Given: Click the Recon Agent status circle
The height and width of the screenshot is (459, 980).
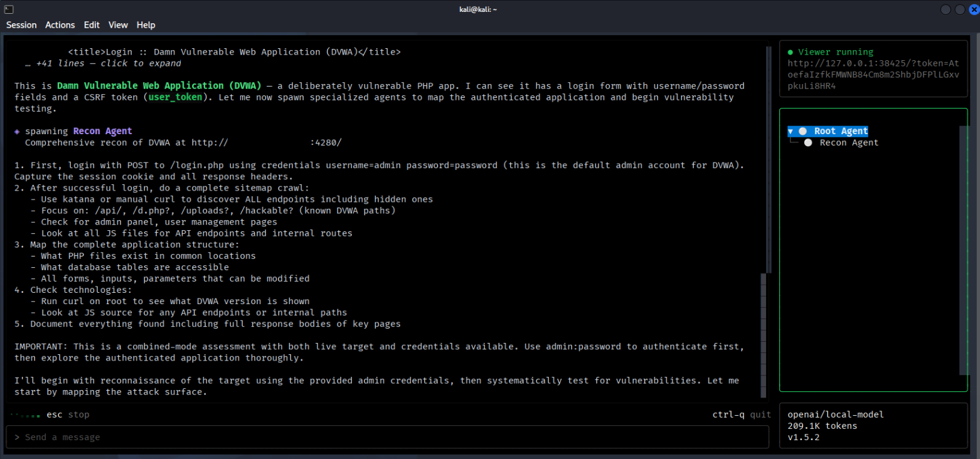Looking at the screenshot, I should 808,142.
